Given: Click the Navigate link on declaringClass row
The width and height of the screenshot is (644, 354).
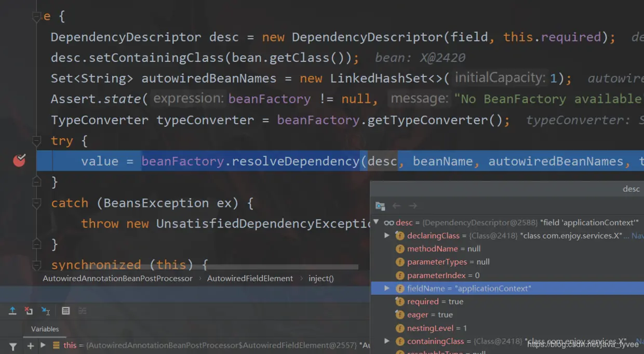Looking at the screenshot, I should (637, 235).
